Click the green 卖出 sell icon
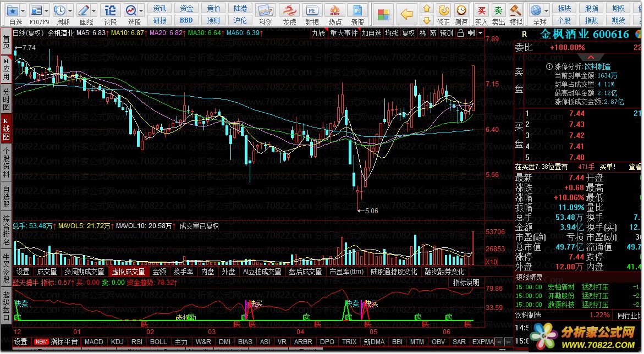This screenshot has height=354, width=644. (498, 10)
